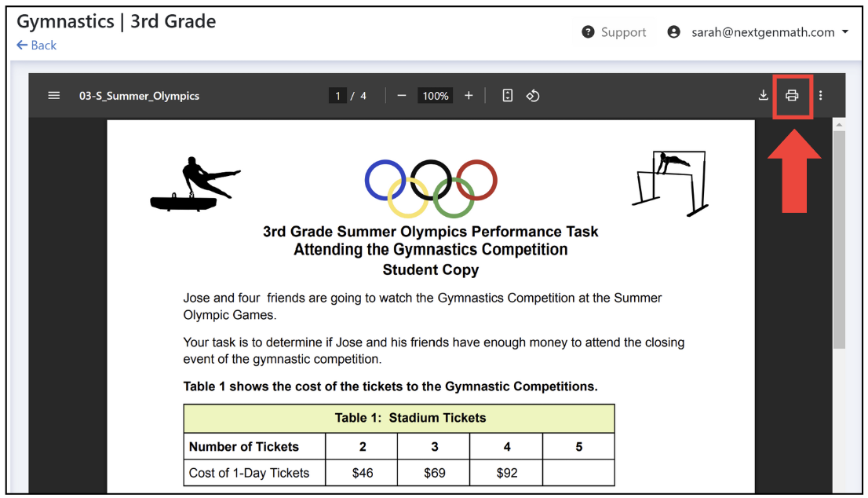Download the PDF with the download icon
This screenshot has width=868, height=498.
[764, 95]
